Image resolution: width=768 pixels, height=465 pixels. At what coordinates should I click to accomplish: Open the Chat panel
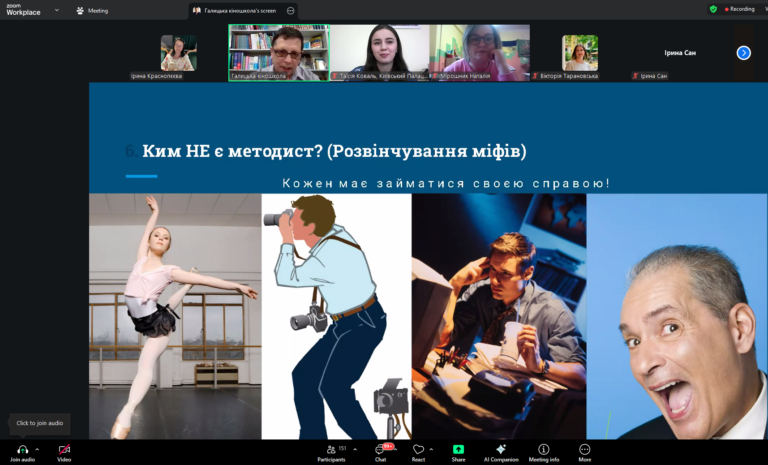[x=380, y=453]
